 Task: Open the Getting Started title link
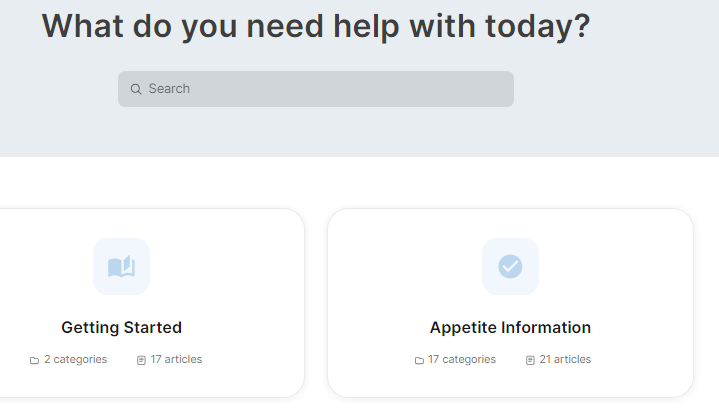pyautogui.click(x=121, y=327)
